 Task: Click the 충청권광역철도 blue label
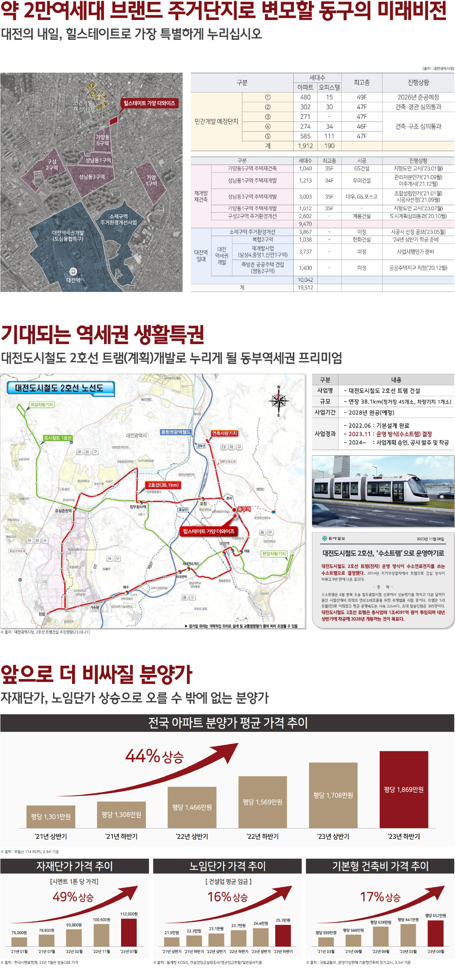[176, 432]
